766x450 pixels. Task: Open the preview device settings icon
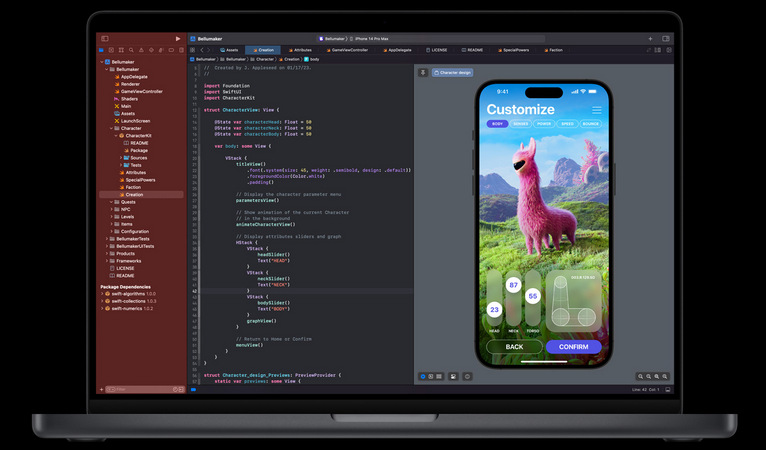point(453,376)
